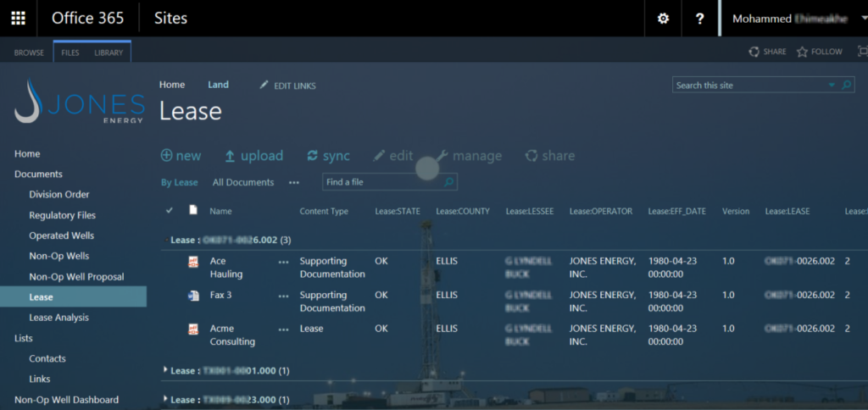
Task: Open the search scope dropdown arrow
Action: tap(832, 86)
